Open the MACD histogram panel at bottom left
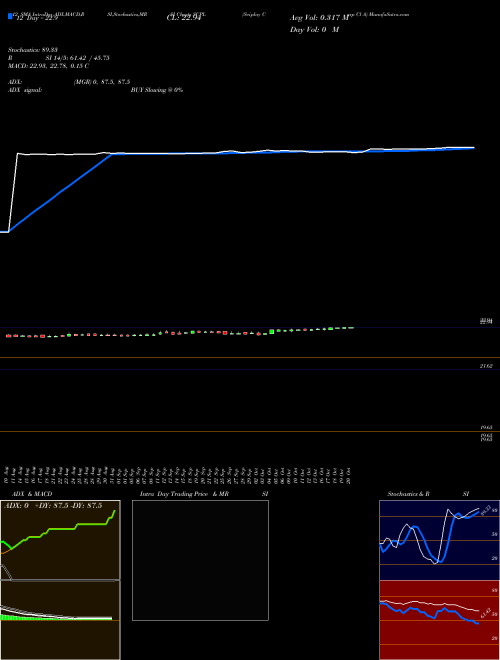The height and width of the screenshot is (660, 500). point(60,620)
